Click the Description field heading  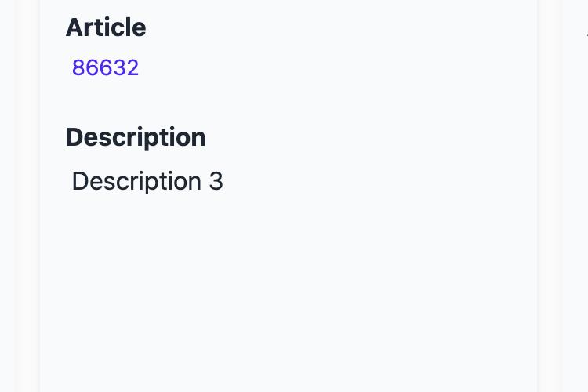point(136,138)
